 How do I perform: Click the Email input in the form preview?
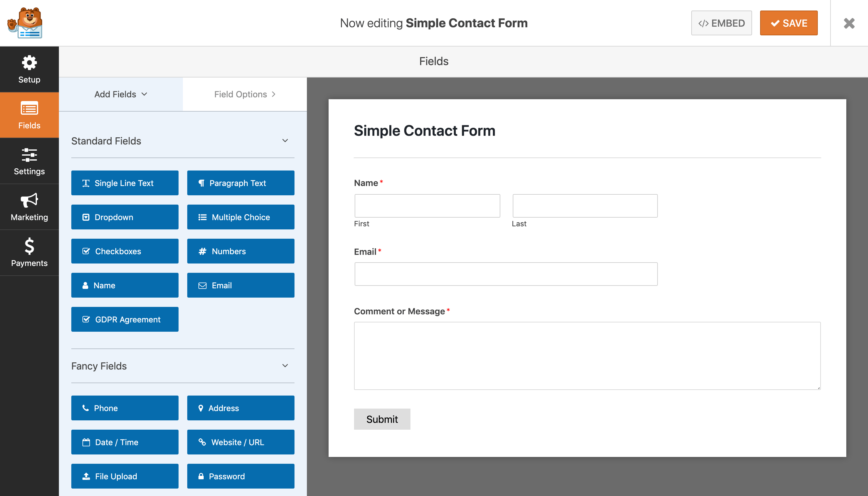point(506,273)
